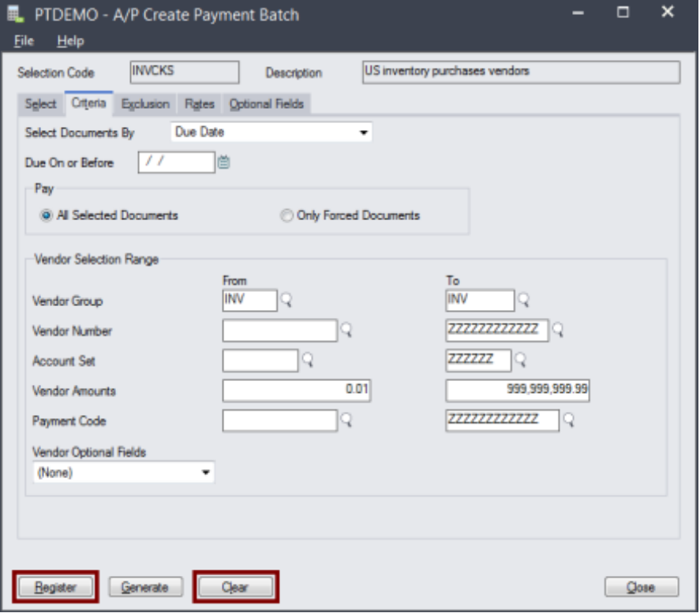Open the Help menu
The height and width of the screenshot is (613, 700).
70,41
